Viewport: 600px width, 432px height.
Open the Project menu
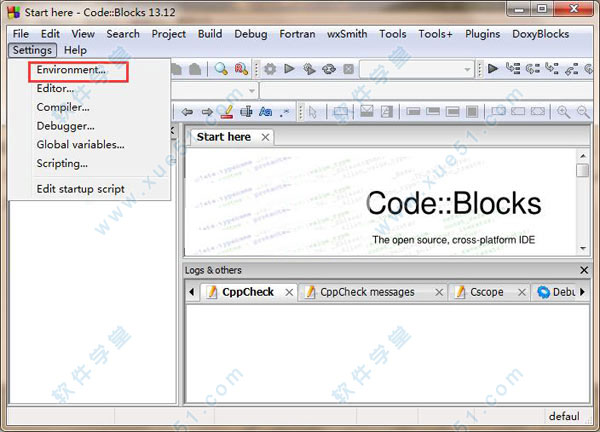tap(169, 34)
